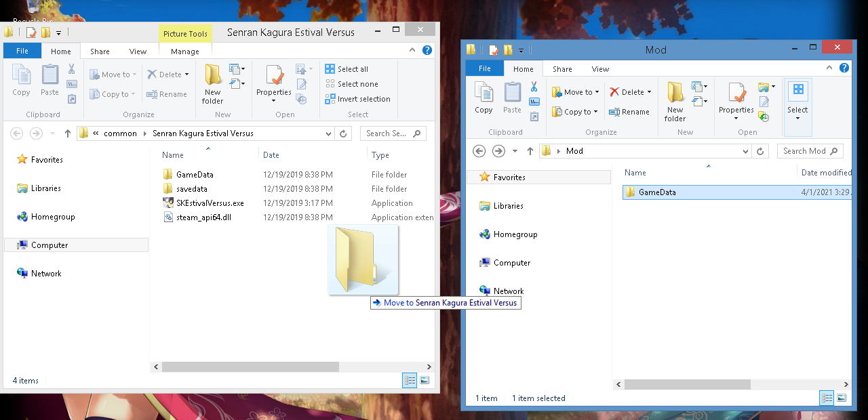Click the Search Mod input field
The width and height of the screenshot is (868, 420).
(x=810, y=151)
